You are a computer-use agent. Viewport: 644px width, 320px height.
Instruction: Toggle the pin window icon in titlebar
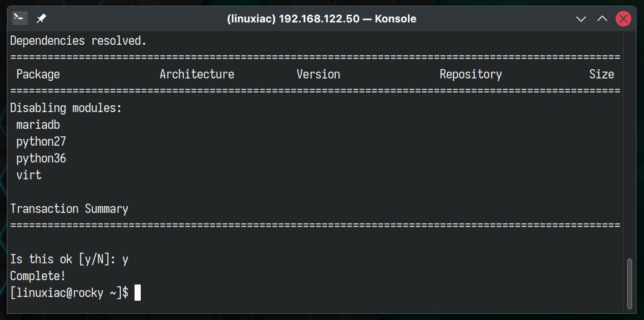coord(41,19)
